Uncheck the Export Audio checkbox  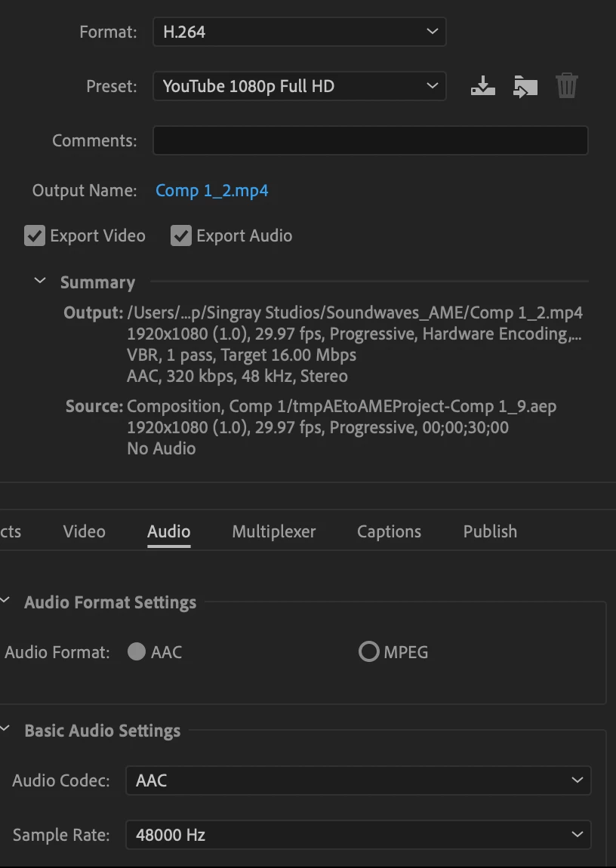point(181,235)
